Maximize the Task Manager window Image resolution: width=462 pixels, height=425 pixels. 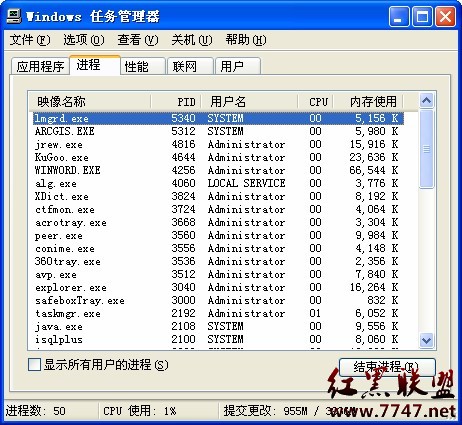422,17
